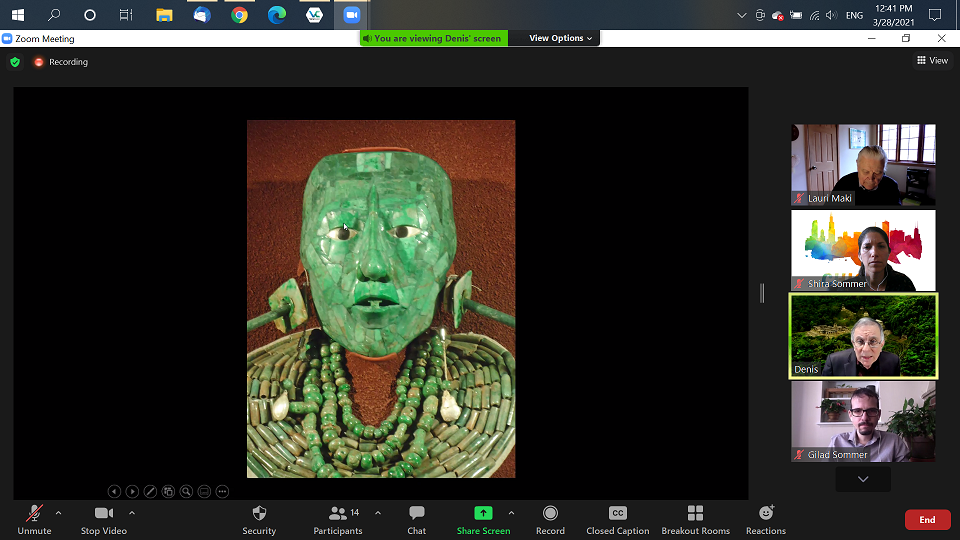Open see all slides icon in slideshow
Viewport: 960px width, 540px height.
(168, 491)
